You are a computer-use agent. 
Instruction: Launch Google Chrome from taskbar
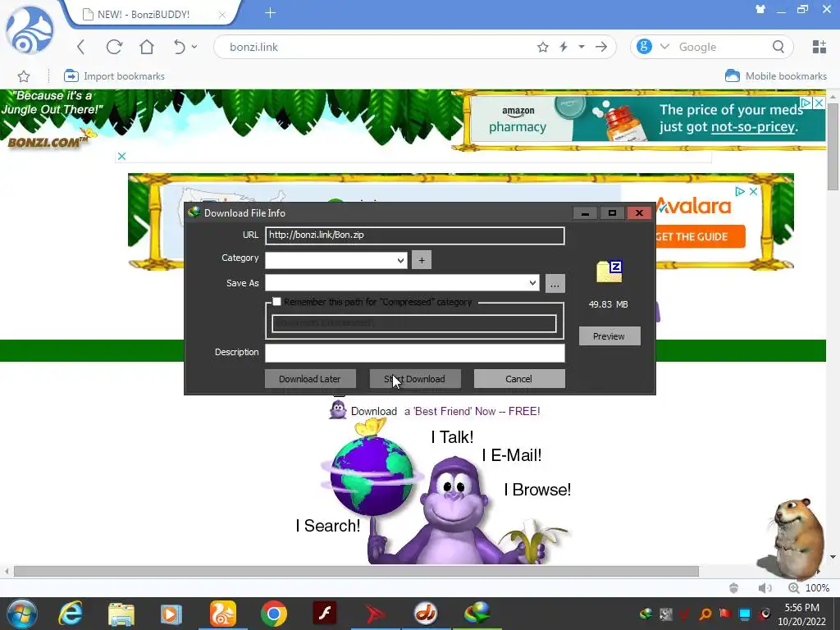pos(274,614)
